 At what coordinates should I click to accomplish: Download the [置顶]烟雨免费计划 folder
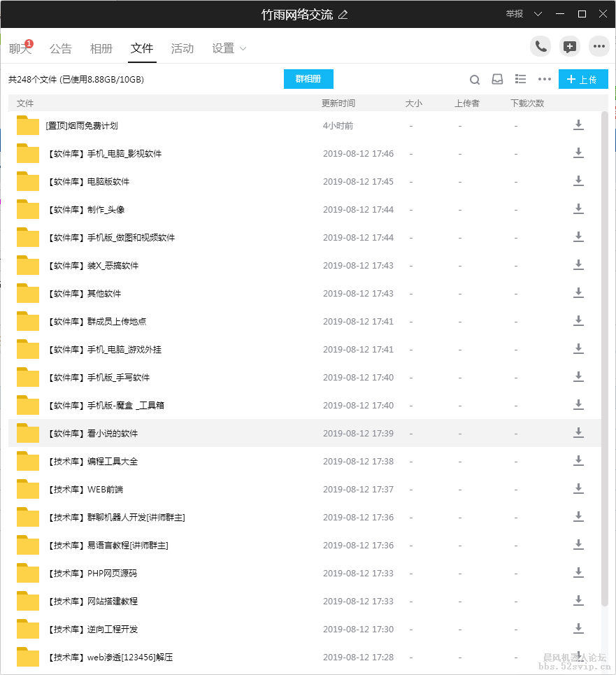coord(578,125)
